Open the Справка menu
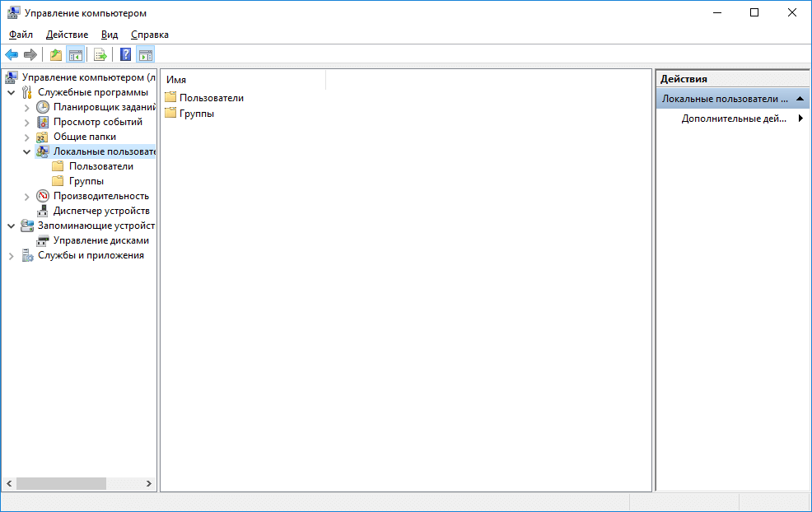The width and height of the screenshot is (812, 512). click(x=150, y=35)
